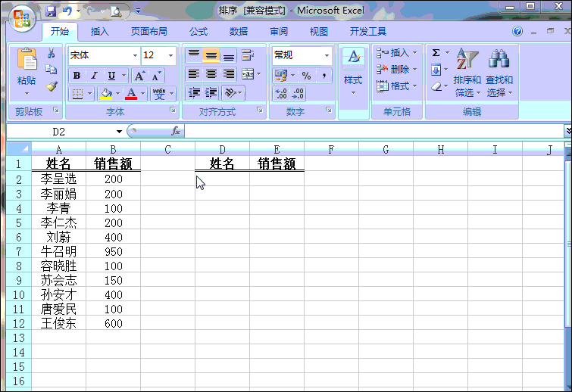Viewport: 572px width, 392px height.
Task: Undo last action in quick access toolbar
Action: [x=67, y=11]
